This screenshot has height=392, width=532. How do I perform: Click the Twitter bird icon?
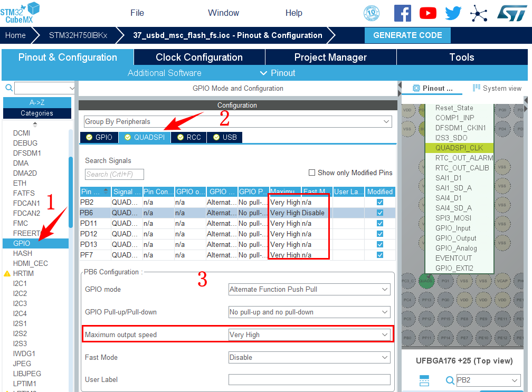453,13
